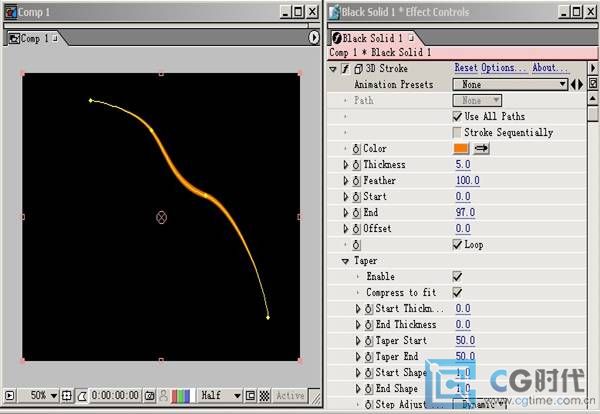The width and height of the screenshot is (600, 414).
Task: Open the RGB channel display icon
Action: coord(181,396)
